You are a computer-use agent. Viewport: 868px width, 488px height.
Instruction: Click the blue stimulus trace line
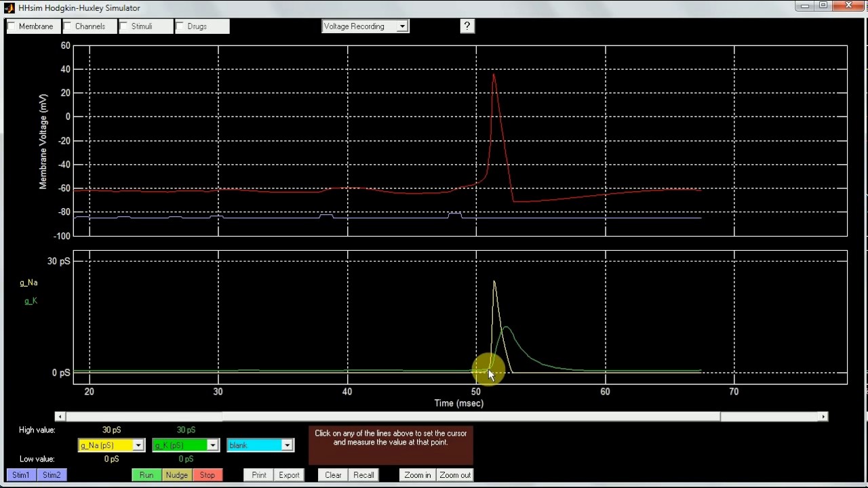[x=387, y=218]
